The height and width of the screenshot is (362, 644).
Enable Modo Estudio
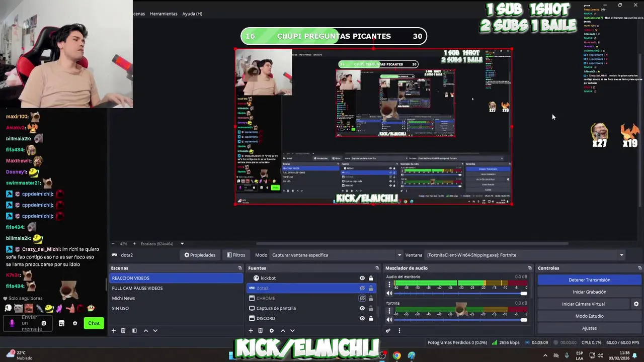(x=589, y=316)
